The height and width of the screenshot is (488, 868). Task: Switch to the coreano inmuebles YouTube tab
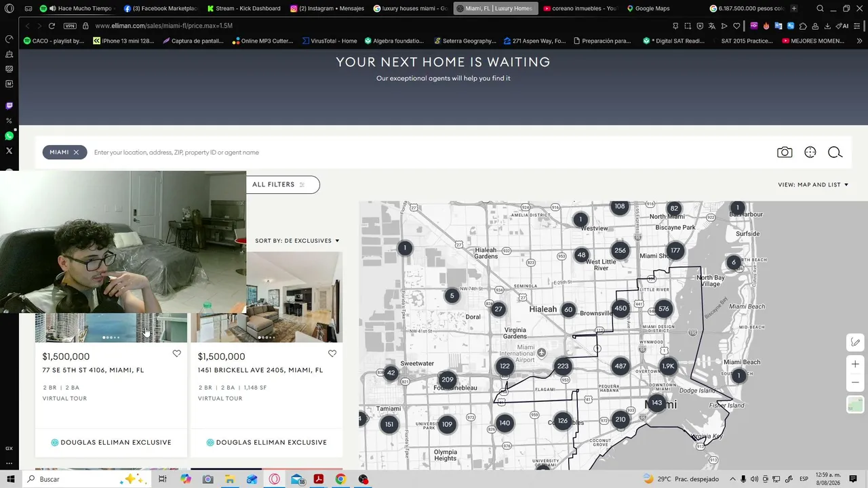click(x=580, y=8)
